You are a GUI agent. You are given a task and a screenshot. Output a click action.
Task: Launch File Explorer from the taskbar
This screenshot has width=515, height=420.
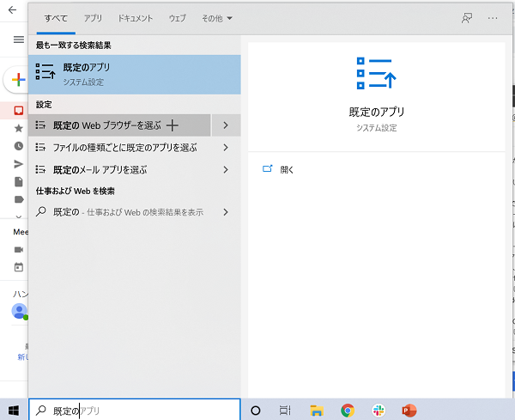coord(316,411)
